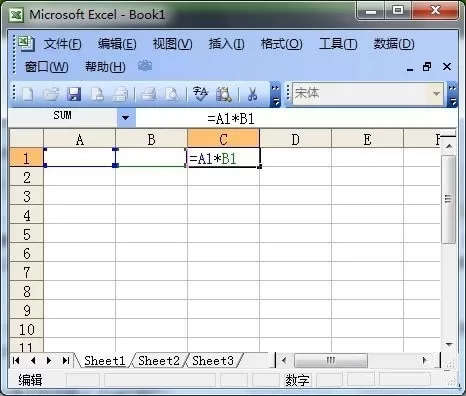
Task: Click next sheet tab arrow
Action: click(x=49, y=360)
